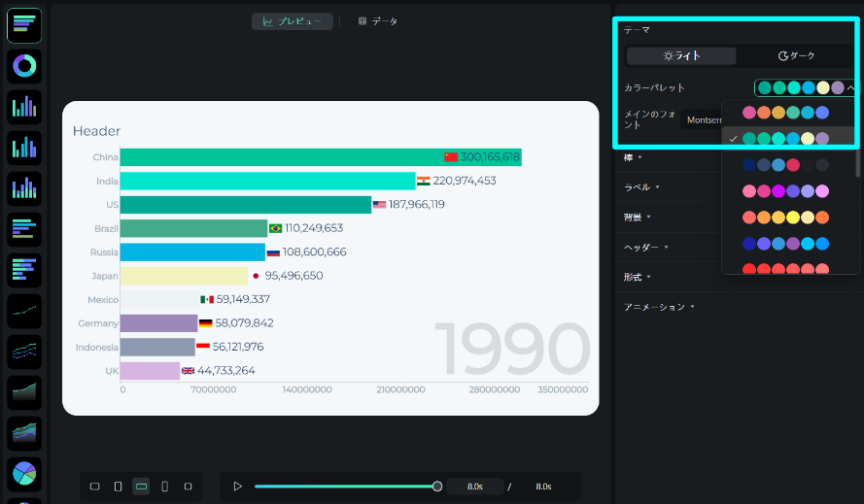Click the Japan value 95,496,650
This screenshot has width=864, height=504.
tap(294, 276)
